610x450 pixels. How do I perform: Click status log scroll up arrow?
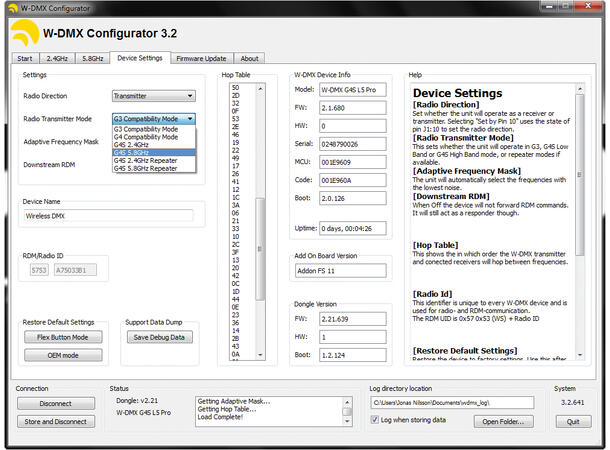[x=347, y=402]
